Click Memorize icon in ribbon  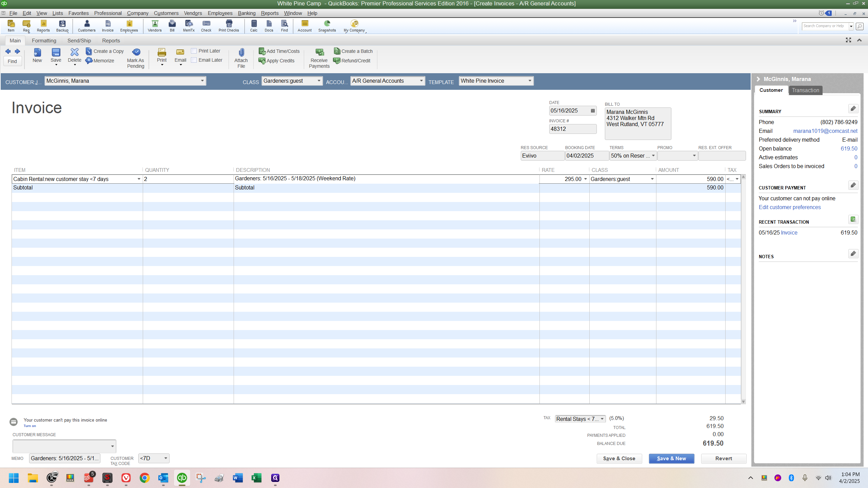(x=100, y=61)
